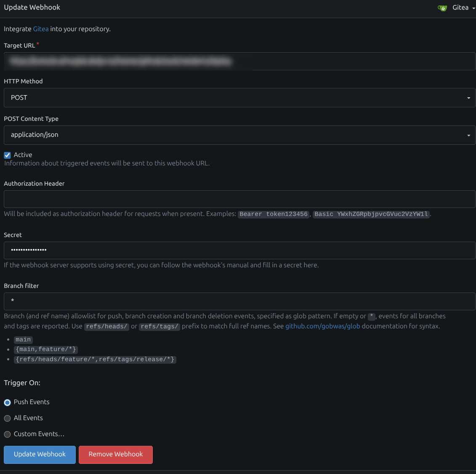Screen dimensions: 476x474
Task: Follow the Gitea link in the description
Action: 41,29
